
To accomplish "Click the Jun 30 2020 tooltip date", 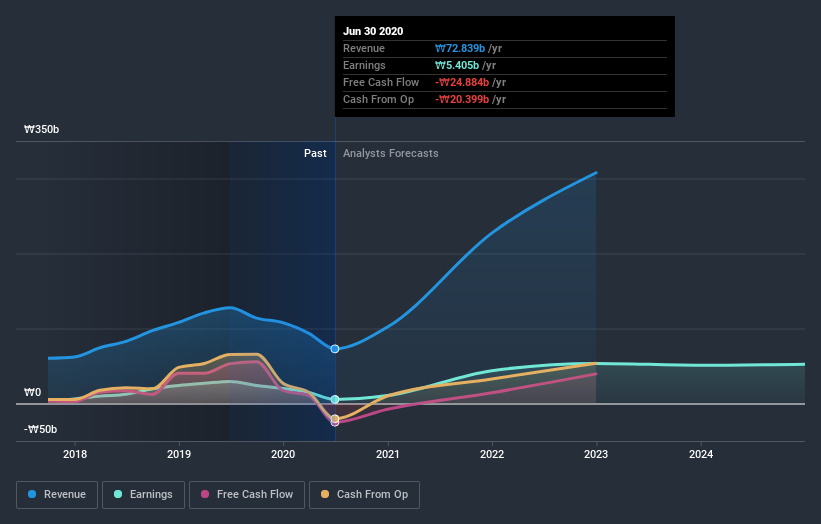I will click(x=373, y=31).
